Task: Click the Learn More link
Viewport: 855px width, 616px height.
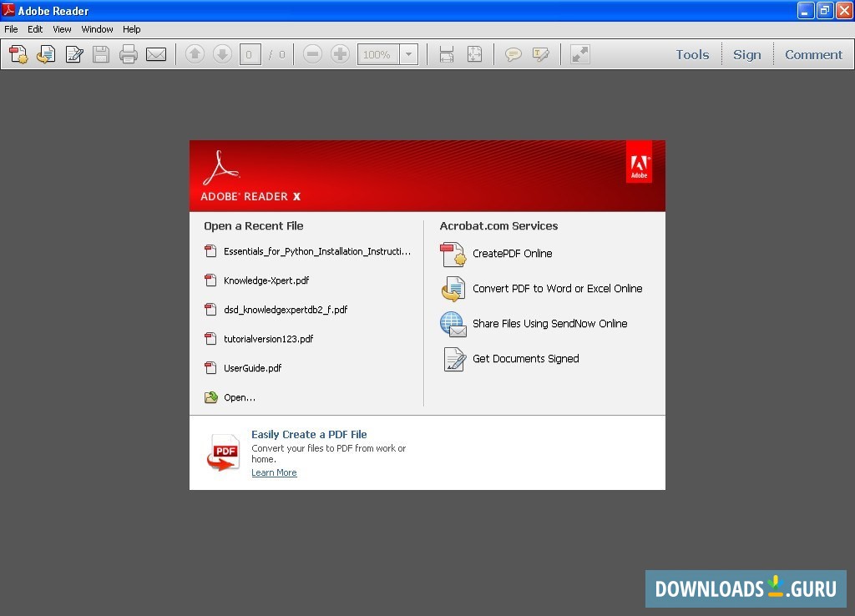Action: (274, 472)
